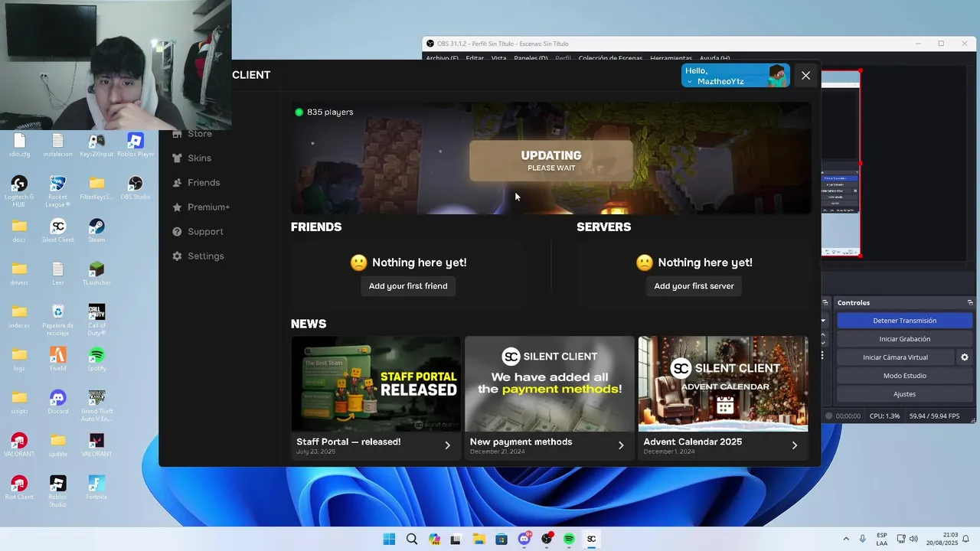Click Iniciar Grabación in OBS
Image resolution: width=980 pixels, height=551 pixels.
pyautogui.click(x=904, y=339)
